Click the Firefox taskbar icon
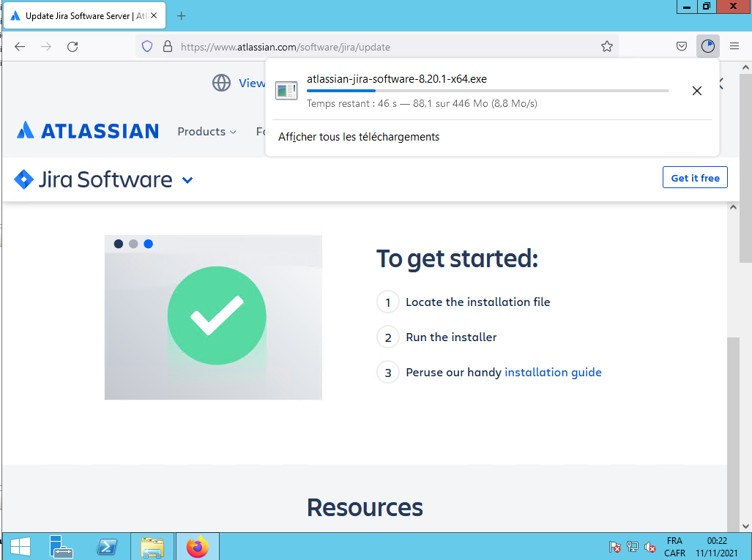The width and height of the screenshot is (752, 560). [197, 547]
